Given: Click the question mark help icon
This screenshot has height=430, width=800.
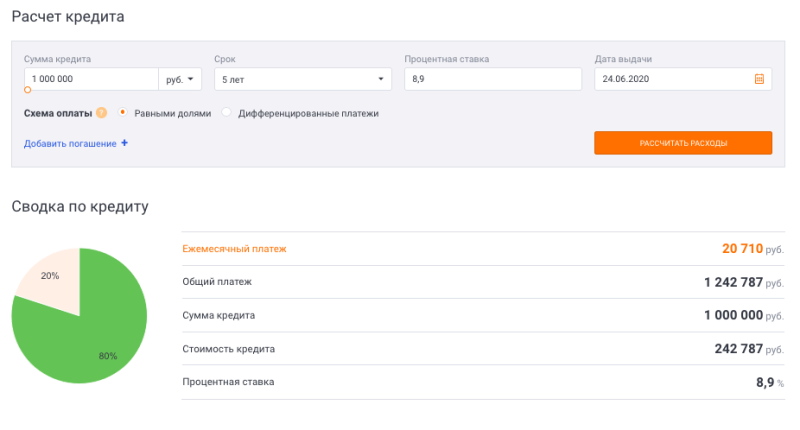Looking at the screenshot, I should (102, 113).
